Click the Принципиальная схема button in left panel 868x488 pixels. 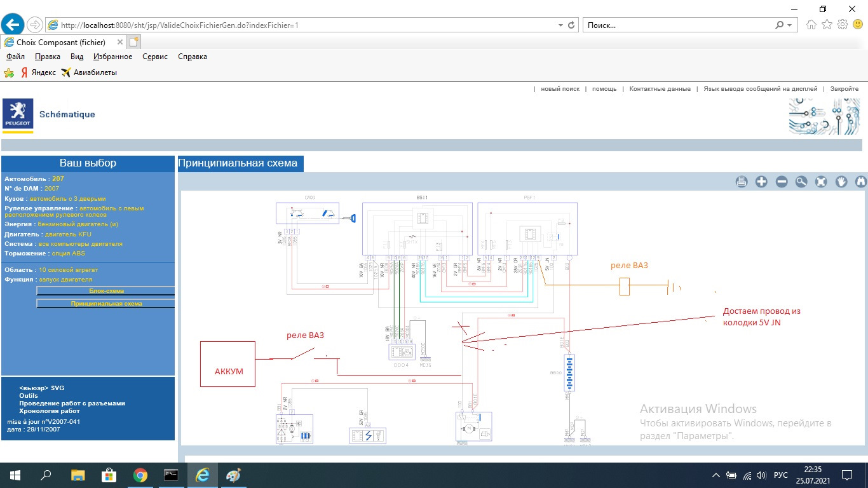(x=105, y=304)
